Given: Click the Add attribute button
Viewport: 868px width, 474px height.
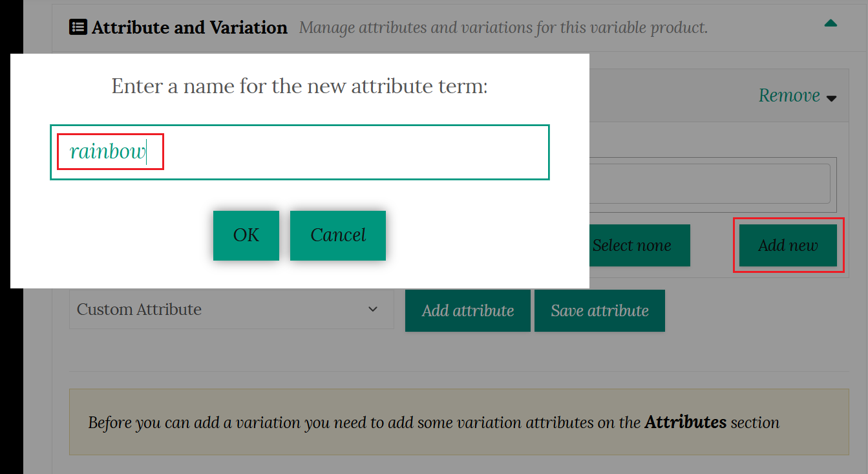Looking at the screenshot, I should [x=468, y=310].
